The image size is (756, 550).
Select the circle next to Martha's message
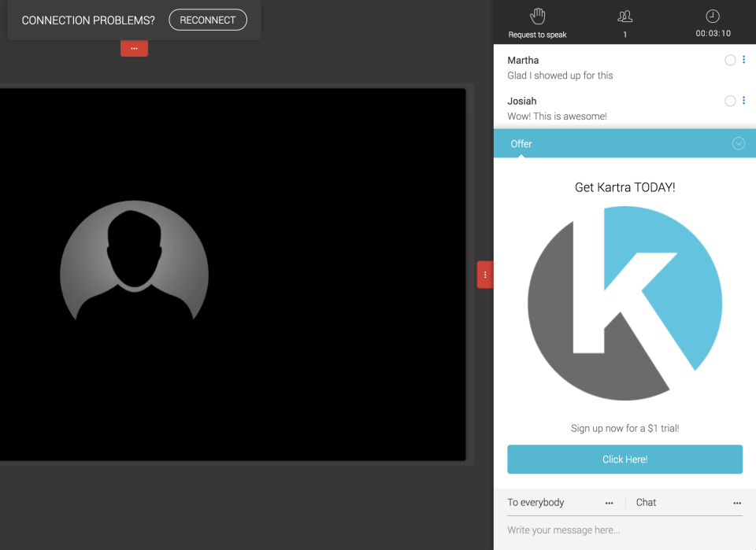coord(730,60)
